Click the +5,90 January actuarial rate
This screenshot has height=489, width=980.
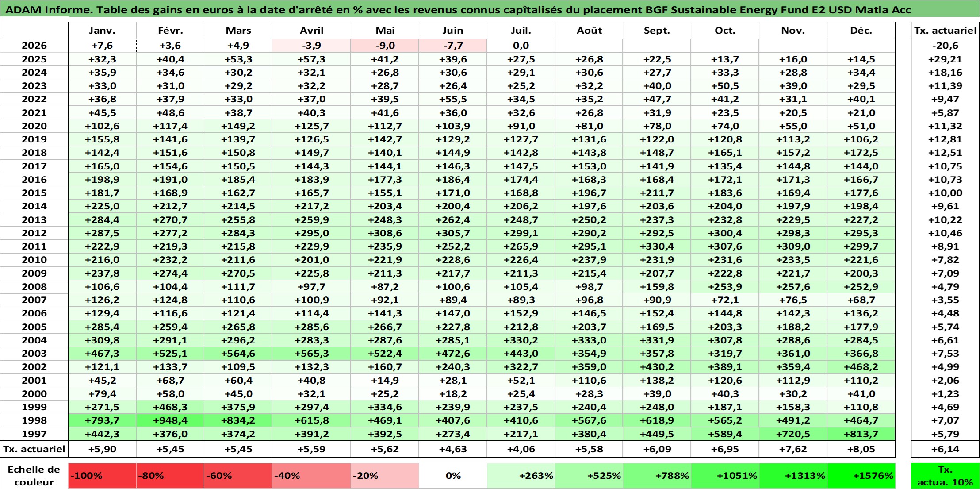click(102, 449)
